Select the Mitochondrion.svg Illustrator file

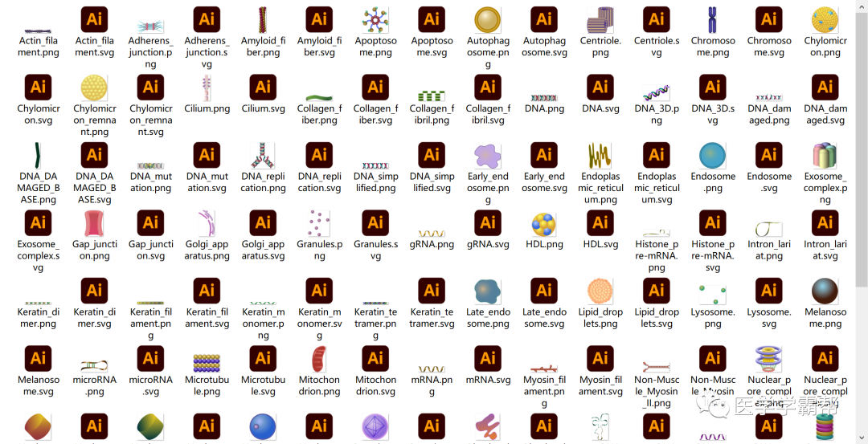pyautogui.click(x=375, y=359)
